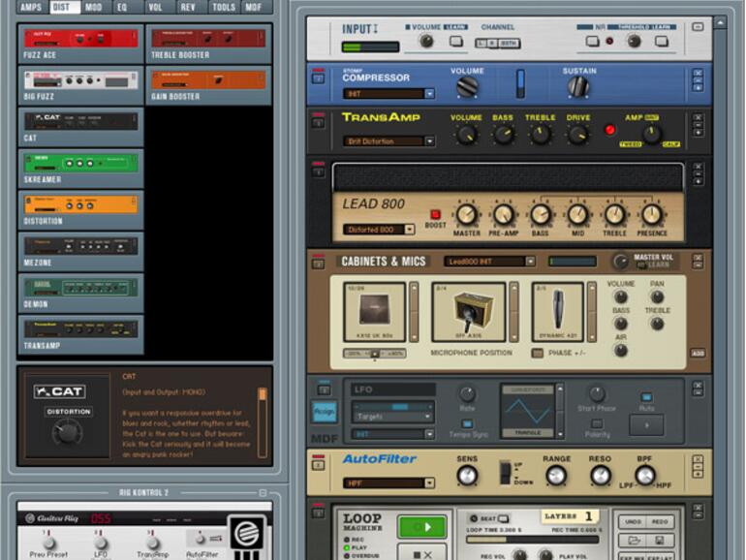
Task: Select the 4x12 UK 80s cabinet thumbnail
Action: pyautogui.click(x=374, y=312)
